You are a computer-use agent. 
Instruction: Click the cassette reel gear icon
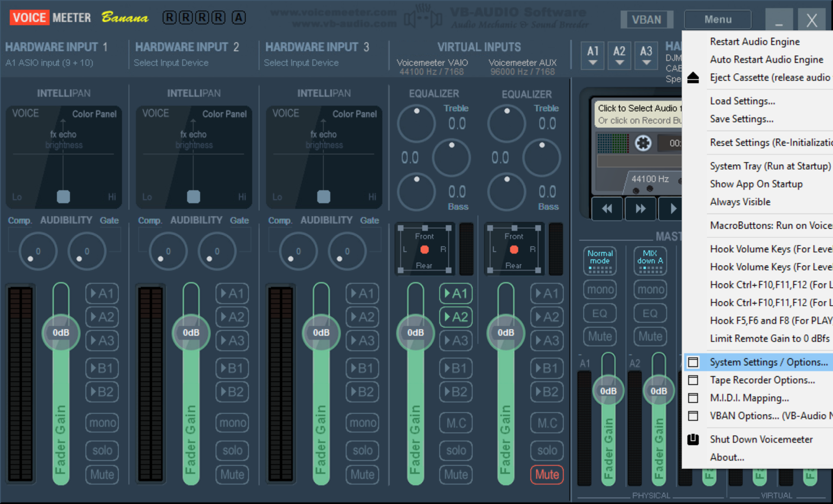click(643, 143)
